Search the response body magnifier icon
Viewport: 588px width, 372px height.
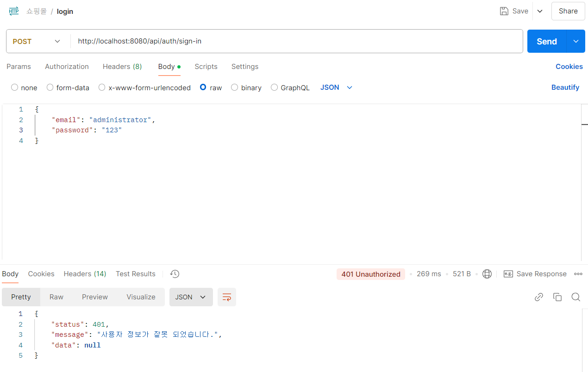[x=576, y=297]
